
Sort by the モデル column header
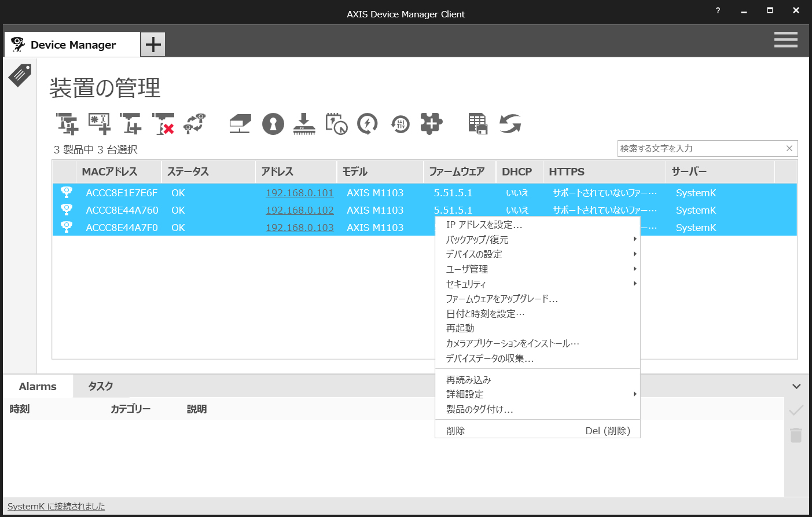click(x=380, y=171)
